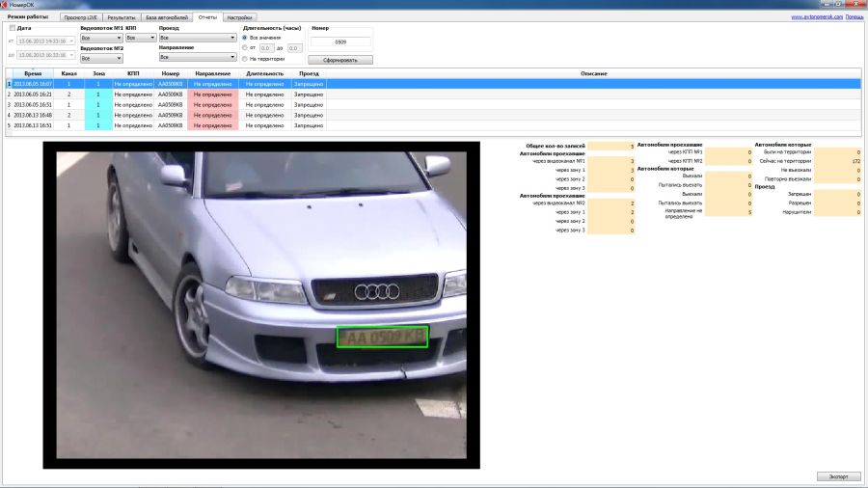Click the через КПП №2 label
Screen dimensions: 868x488
[685, 161]
